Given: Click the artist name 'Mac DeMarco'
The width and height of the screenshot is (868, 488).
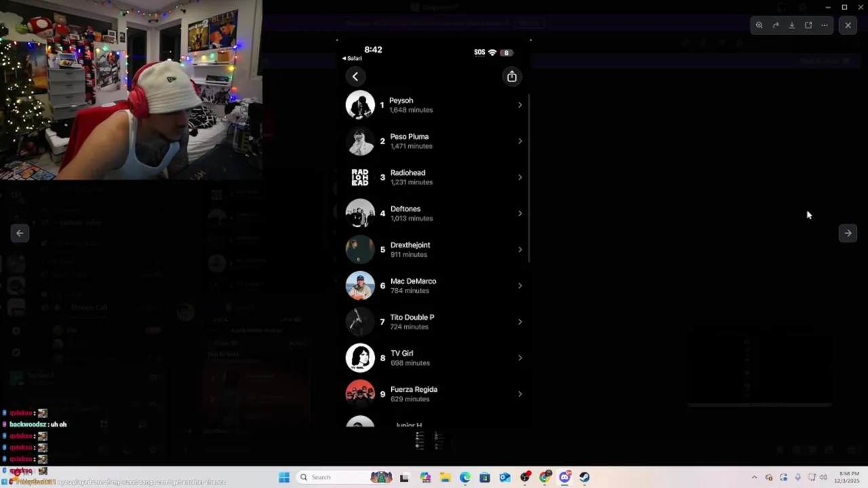Looking at the screenshot, I should pyautogui.click(x=413, y=281).
